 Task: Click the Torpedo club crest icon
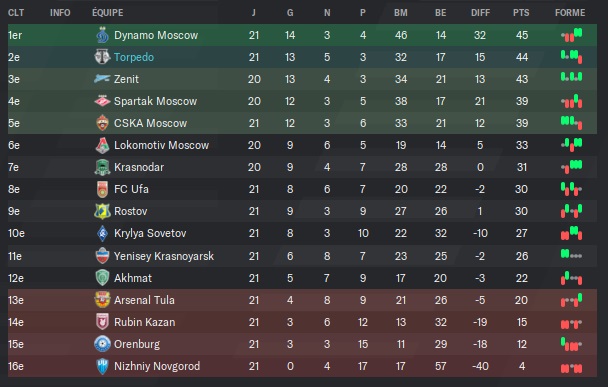pos(102,57)
